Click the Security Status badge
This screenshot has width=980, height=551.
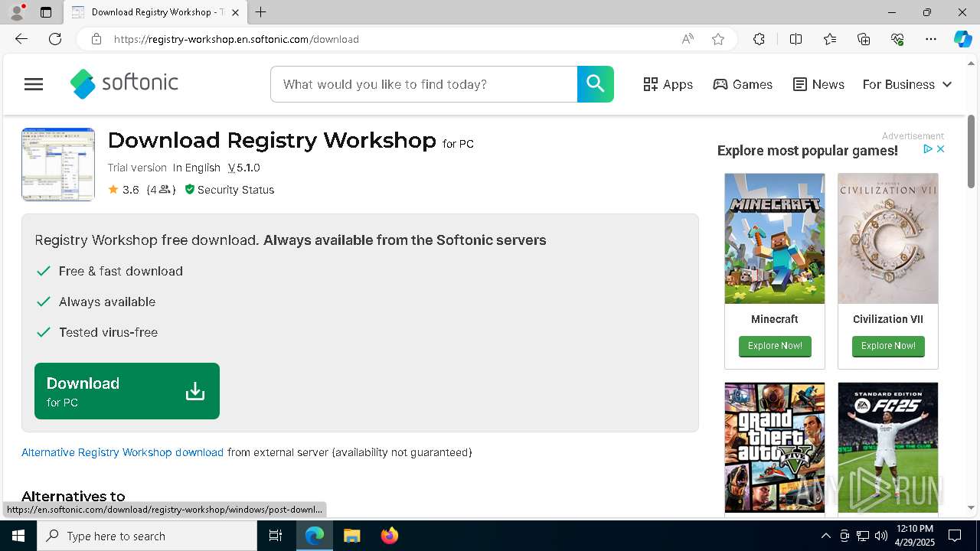pyautogui.click(x=229, y=190)
